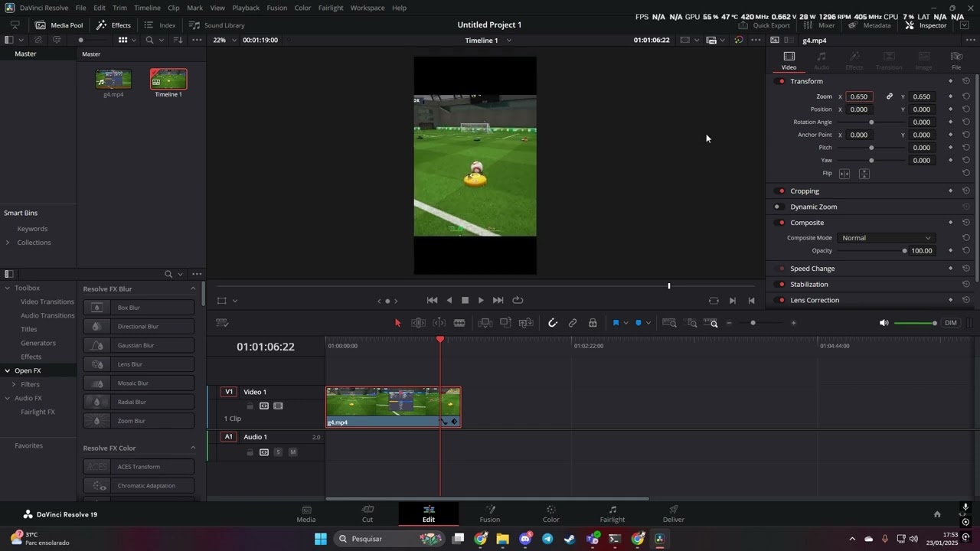Enable the Dynamic Zoom section
Viewport: 980px width, 551px height.
(x=777, y=207)
